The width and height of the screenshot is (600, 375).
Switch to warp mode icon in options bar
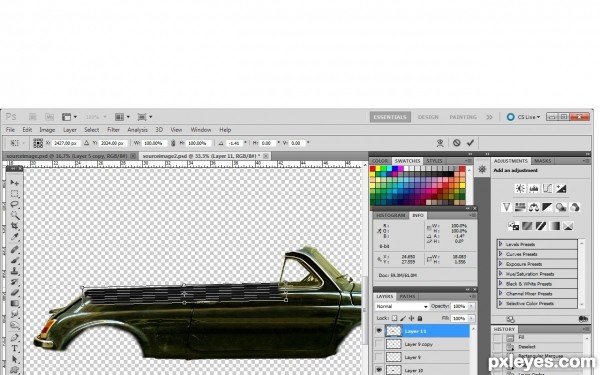pos(440,143)
